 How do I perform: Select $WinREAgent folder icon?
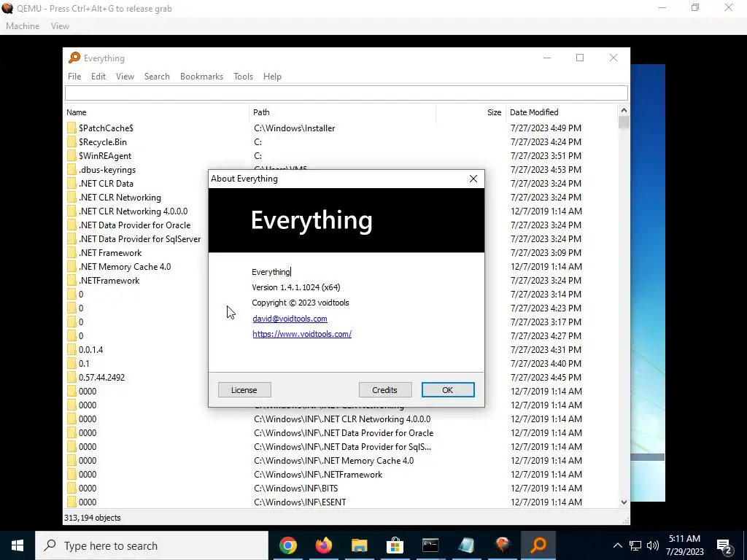coord(71,156)
